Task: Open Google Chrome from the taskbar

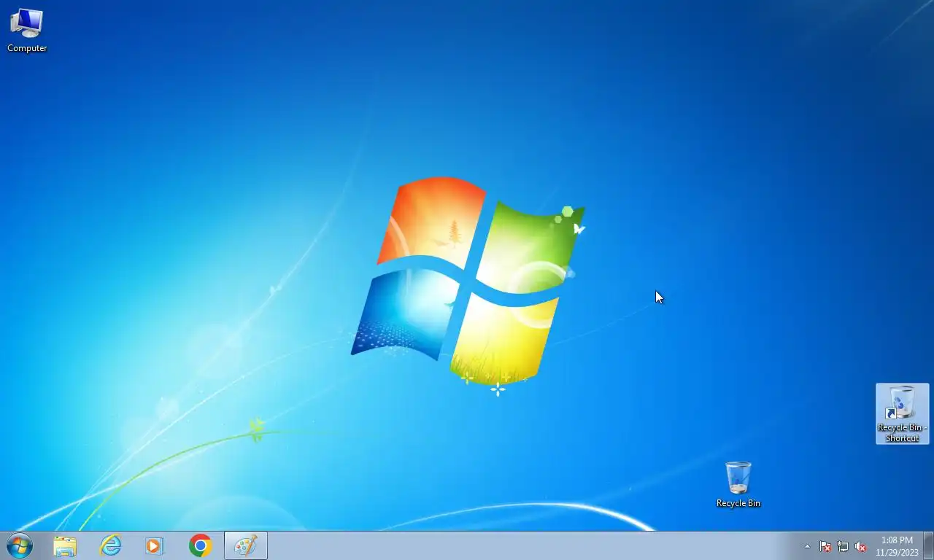Action: (200, 545)
